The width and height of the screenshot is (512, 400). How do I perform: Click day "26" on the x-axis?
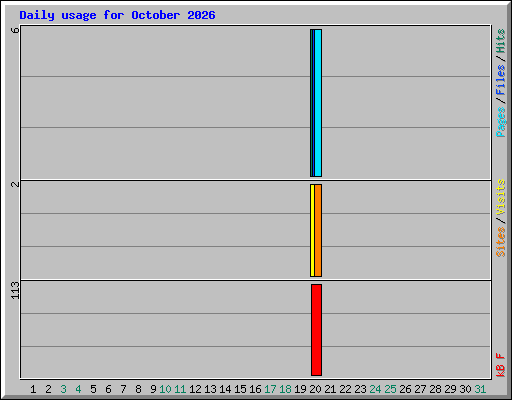coord(405,389)
